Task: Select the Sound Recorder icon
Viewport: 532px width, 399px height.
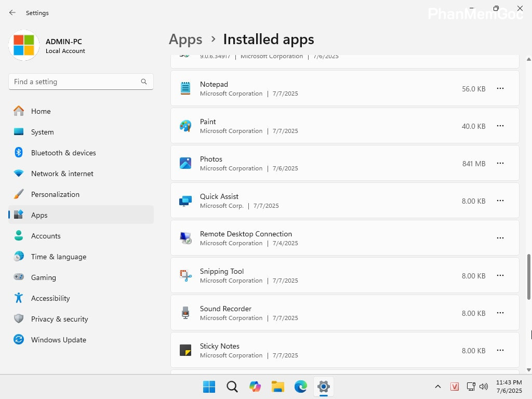Action: (x=185, y=313)
